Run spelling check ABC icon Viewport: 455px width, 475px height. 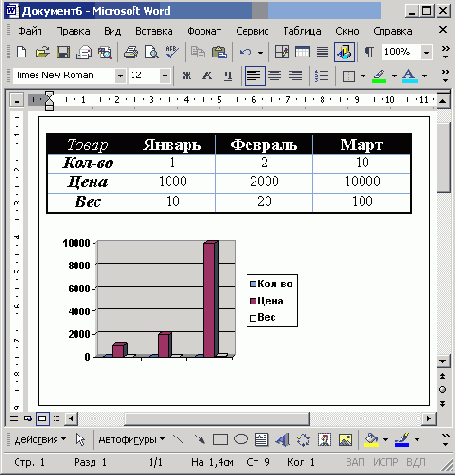pyautogui.click(x=172, y=52)
